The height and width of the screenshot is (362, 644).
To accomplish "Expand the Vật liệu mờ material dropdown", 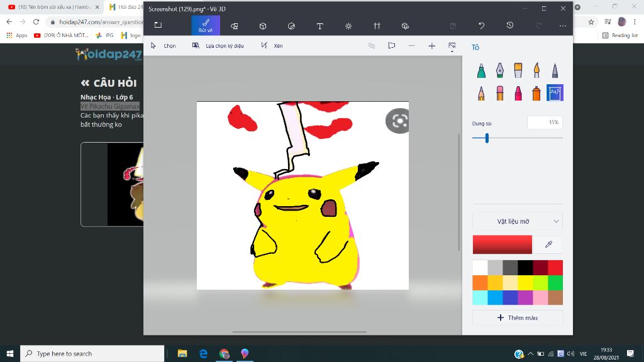I will pyautogui.click(x=518, y=221).
